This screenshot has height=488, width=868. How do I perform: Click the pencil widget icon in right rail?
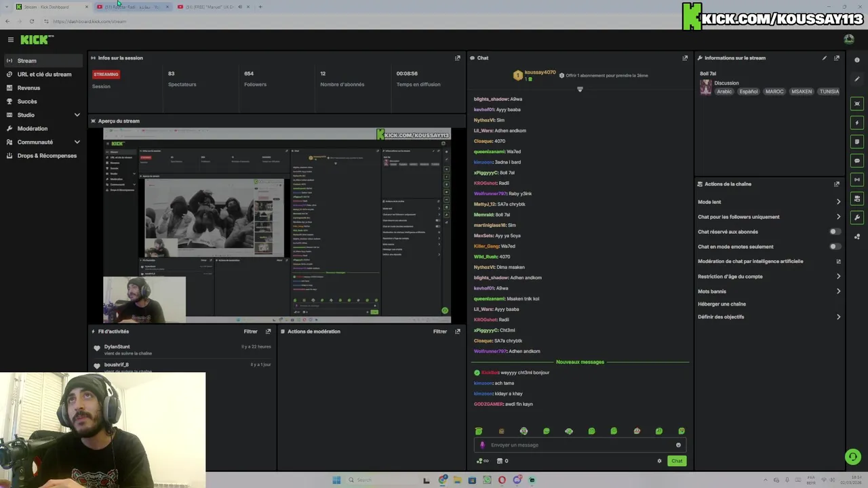click(x=857, y=79)
